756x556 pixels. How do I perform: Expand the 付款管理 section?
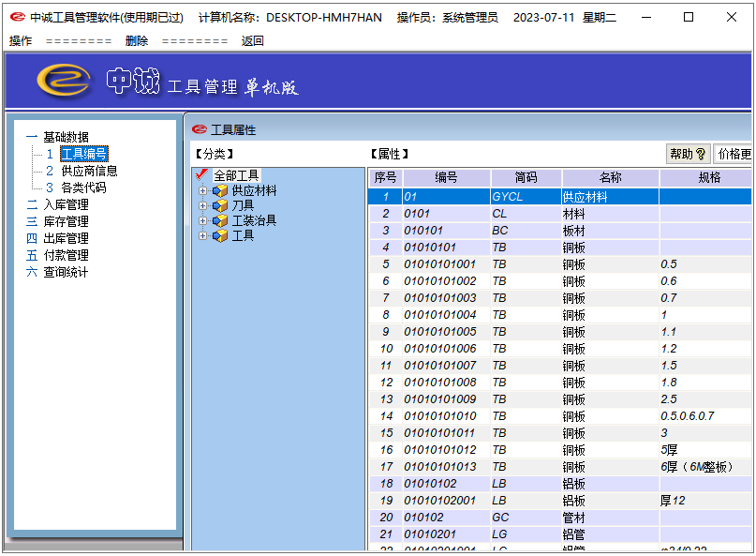click(x=32, y=255)
